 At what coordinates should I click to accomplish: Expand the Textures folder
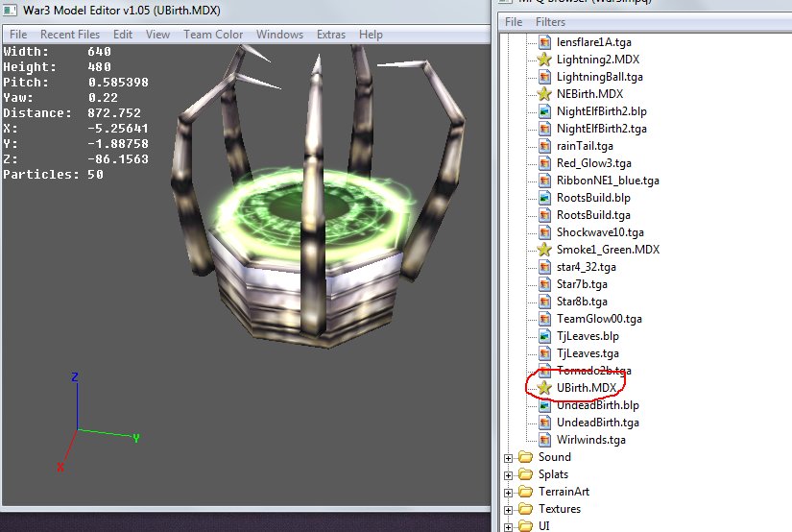click(x=508, y=510)
